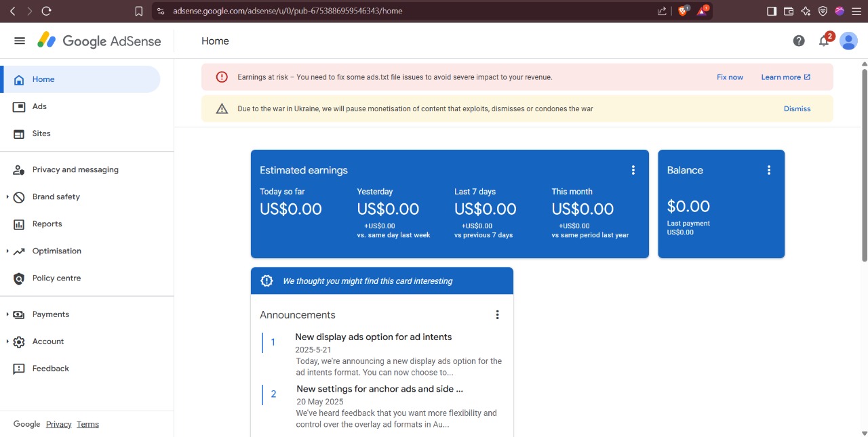The image size is (868, 437).
Task: Open the Brave Shields lion icon
Action: [x=683, y=11]
